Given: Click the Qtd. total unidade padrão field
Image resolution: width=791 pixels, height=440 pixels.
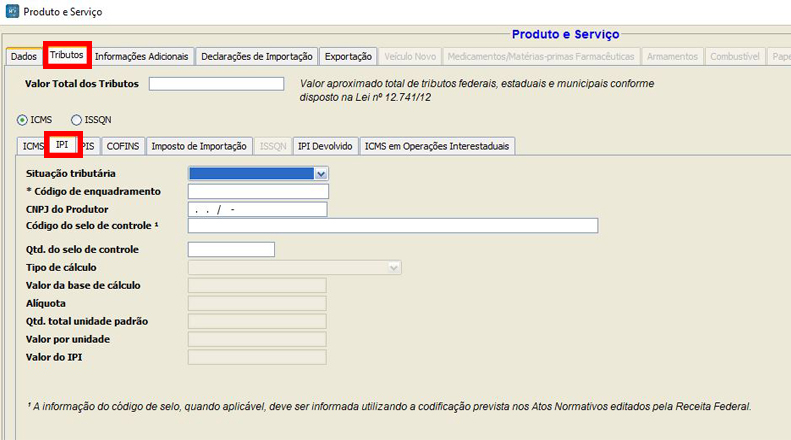Looking at the screenshot, I should [x=257, y=321].
